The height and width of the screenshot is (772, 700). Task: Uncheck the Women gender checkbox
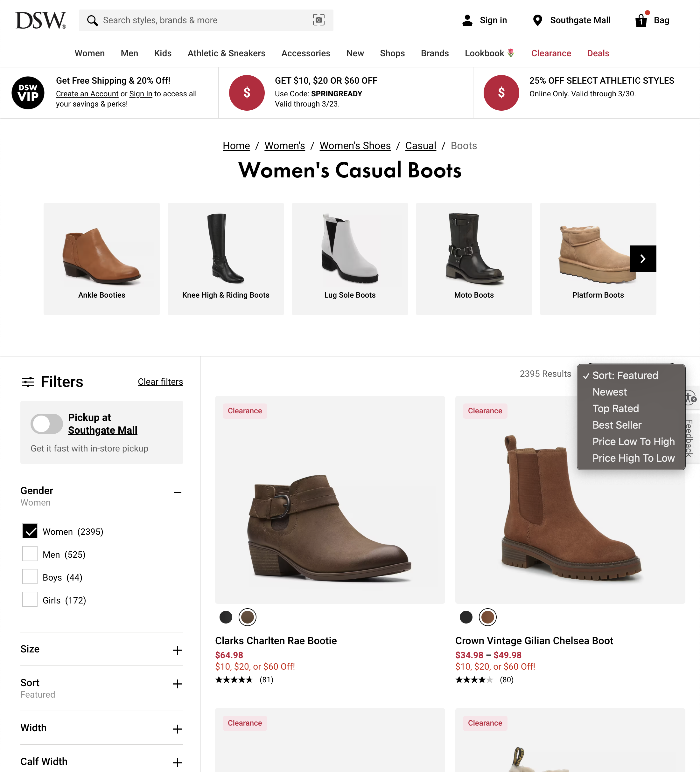coord(30,531)
